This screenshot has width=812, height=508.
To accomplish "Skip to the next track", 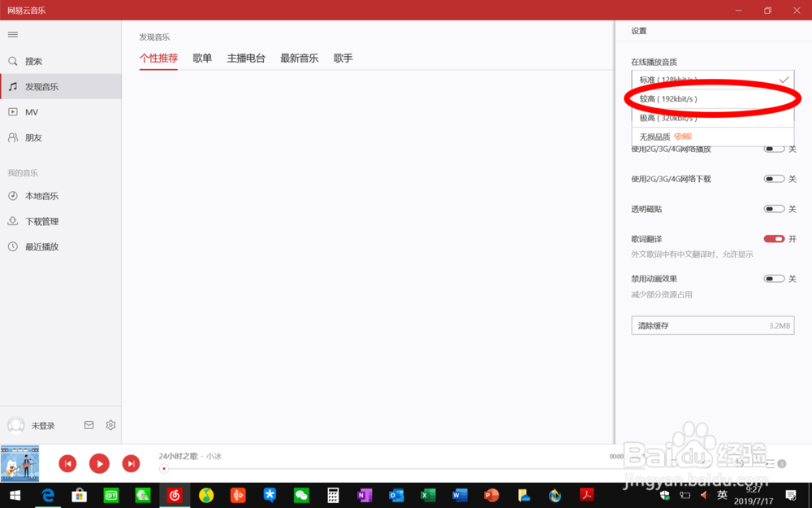I will click(x=131, y=463).
